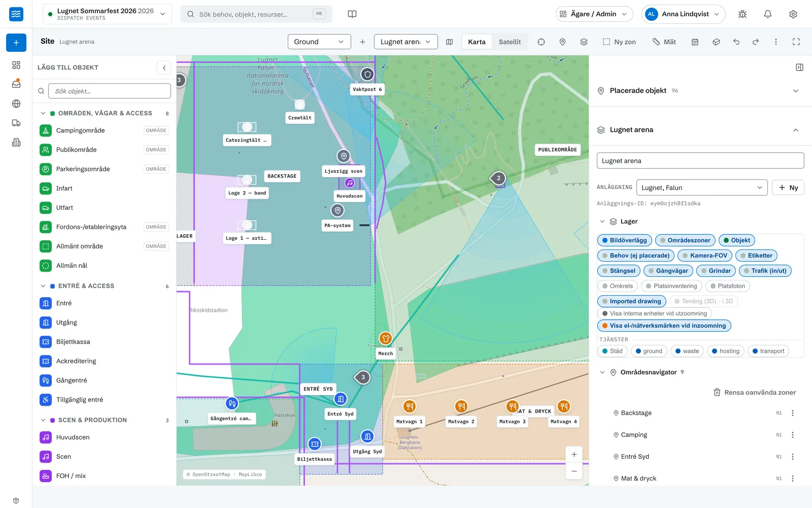Click the Merch shirt marker on map

click(386, 338)
